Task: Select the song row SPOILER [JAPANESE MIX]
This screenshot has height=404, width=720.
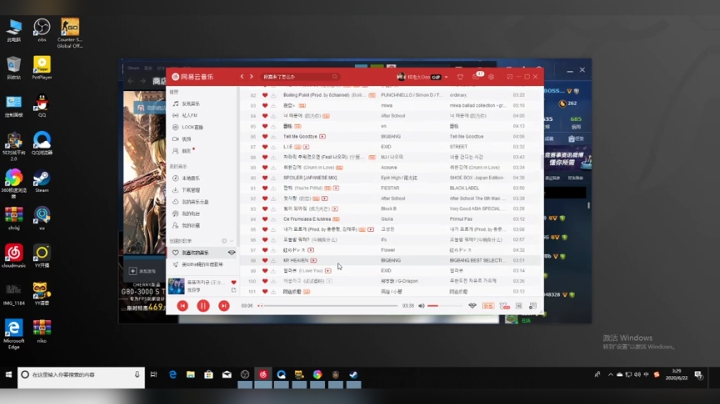Action: coord(391,178)
